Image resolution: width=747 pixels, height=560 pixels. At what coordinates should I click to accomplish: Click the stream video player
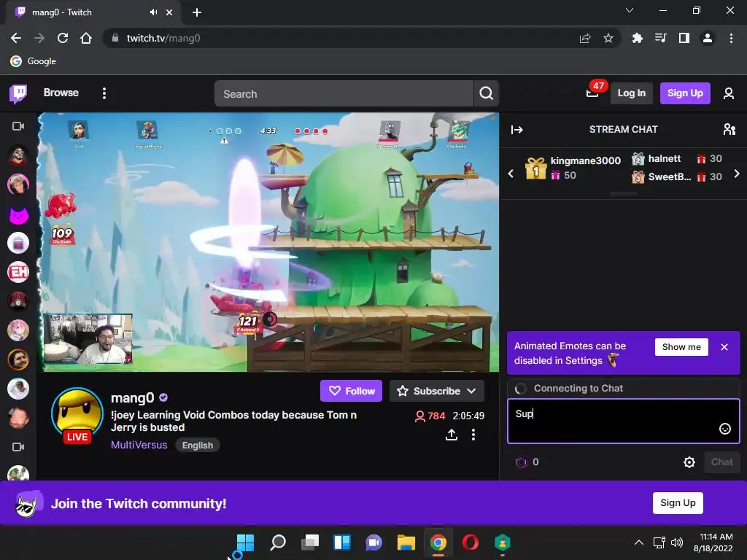(x=268, y=242)
